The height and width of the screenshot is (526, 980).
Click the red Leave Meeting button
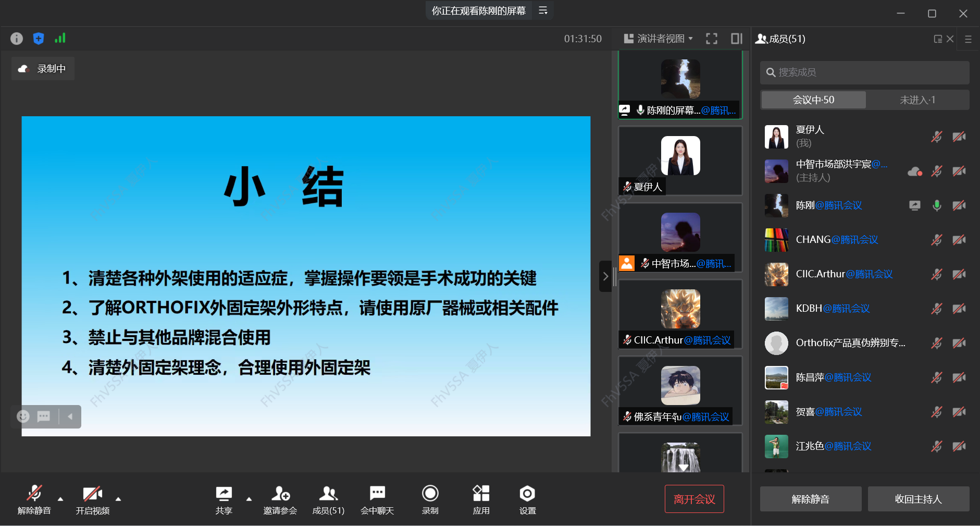point(694,499)
